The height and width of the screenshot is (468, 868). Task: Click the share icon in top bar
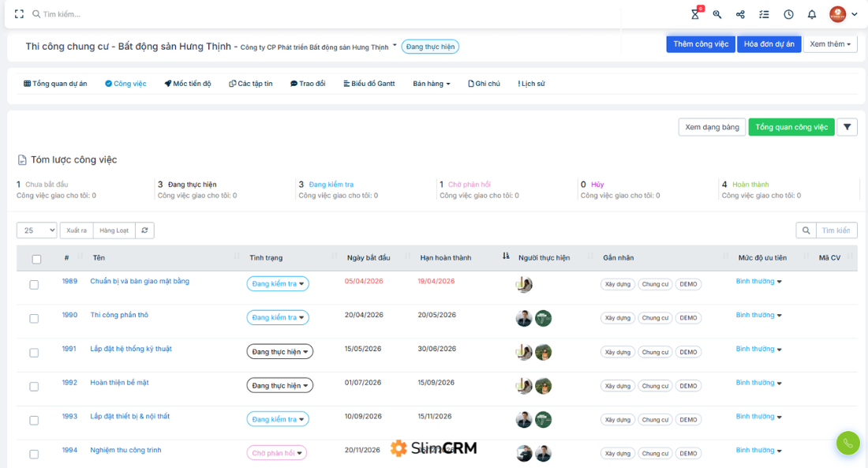[740, 14]
